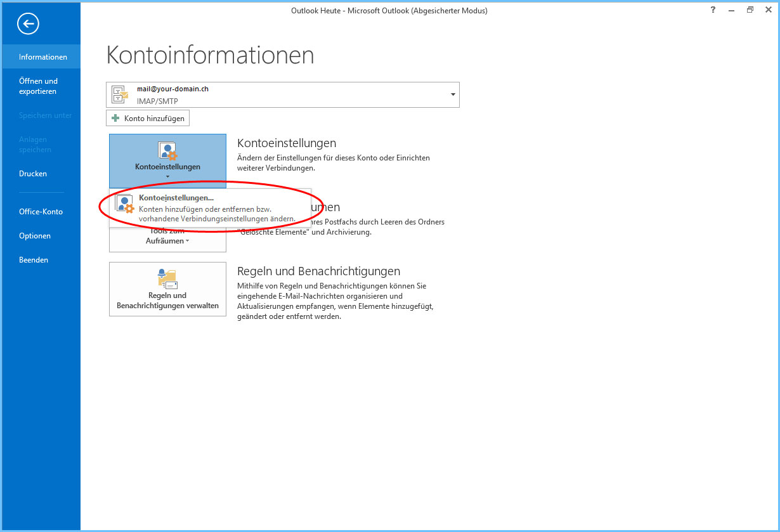
Task: Open Help via the question mark icon
Action: 715,10
